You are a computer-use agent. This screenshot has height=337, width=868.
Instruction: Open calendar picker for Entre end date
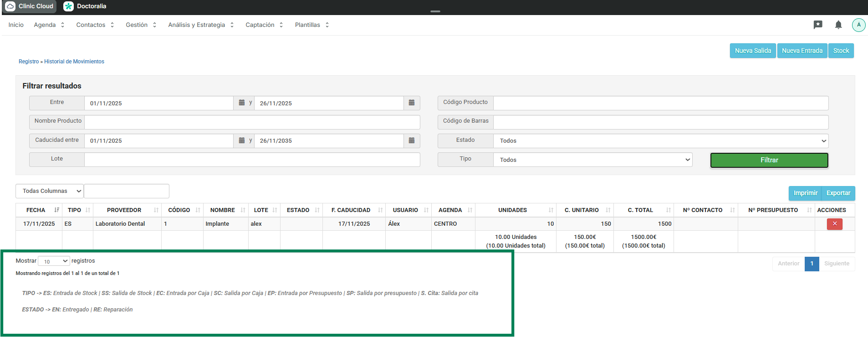coord(411,103)
